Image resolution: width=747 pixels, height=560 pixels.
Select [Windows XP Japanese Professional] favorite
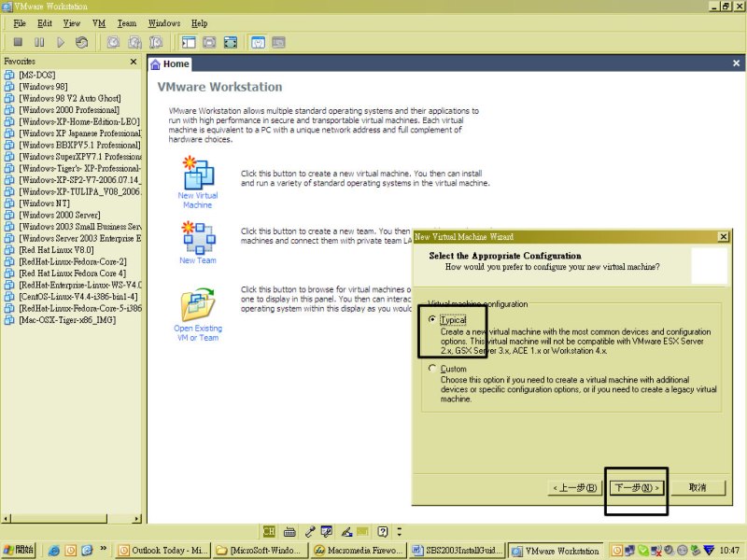80,133
